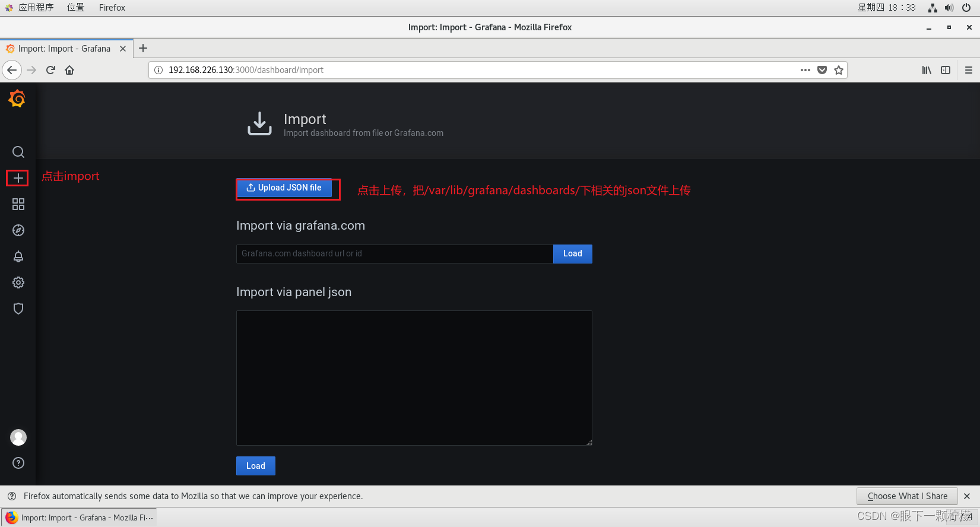
Task: Click the Upload JSON file button
Action: click(x=284, y=188)
